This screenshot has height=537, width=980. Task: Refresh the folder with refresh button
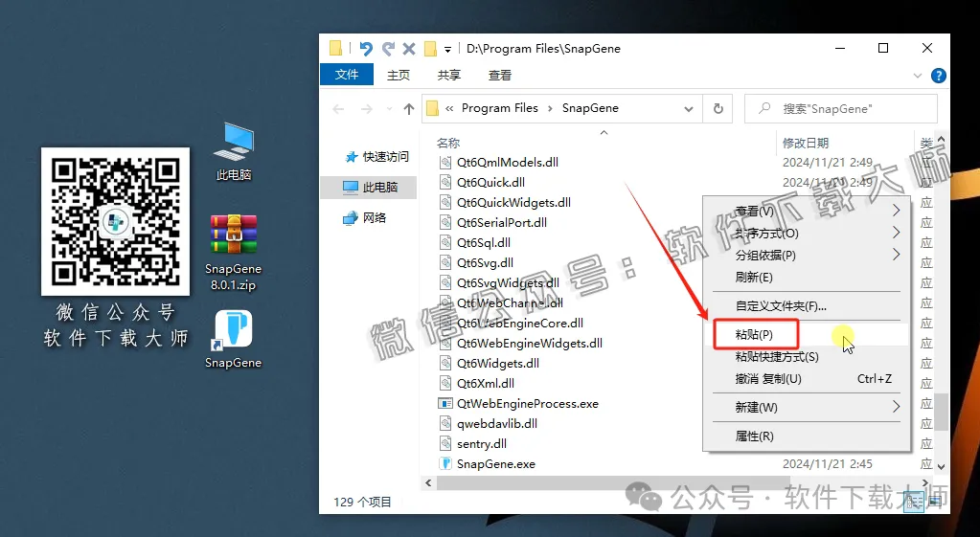click(718, 109)
